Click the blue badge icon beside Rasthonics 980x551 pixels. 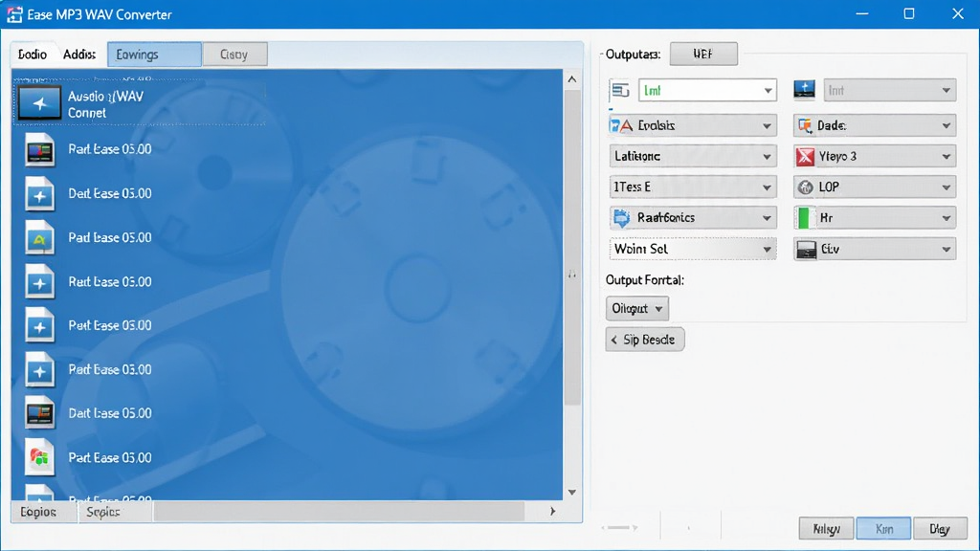pyautogui.click(x=621, y=218)
